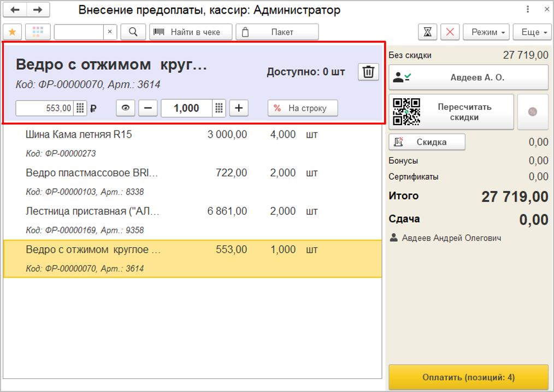Increase quantity with the plus button
This screenshot has height=392, width=554.
pos(239,108)
